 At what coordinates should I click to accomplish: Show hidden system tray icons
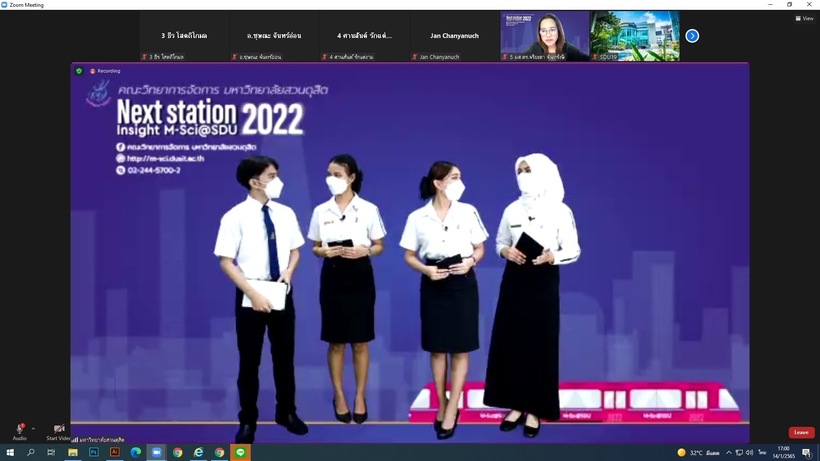pyautogui.click(x=728, y=453)
